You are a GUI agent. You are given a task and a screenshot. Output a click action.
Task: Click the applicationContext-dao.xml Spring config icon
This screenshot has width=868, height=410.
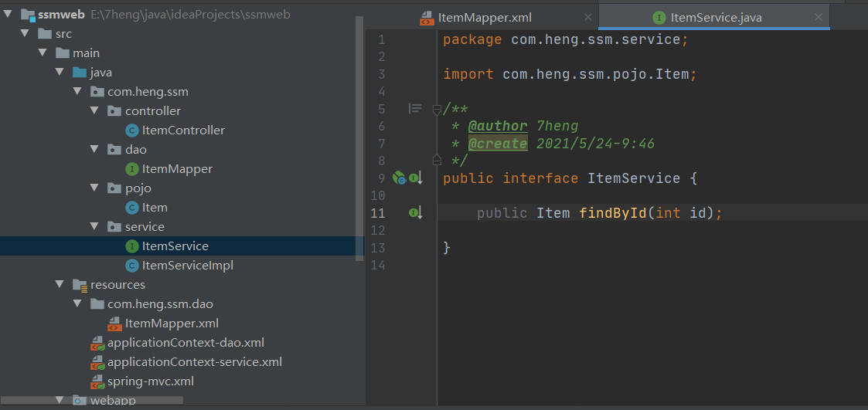tap(97, 343)
